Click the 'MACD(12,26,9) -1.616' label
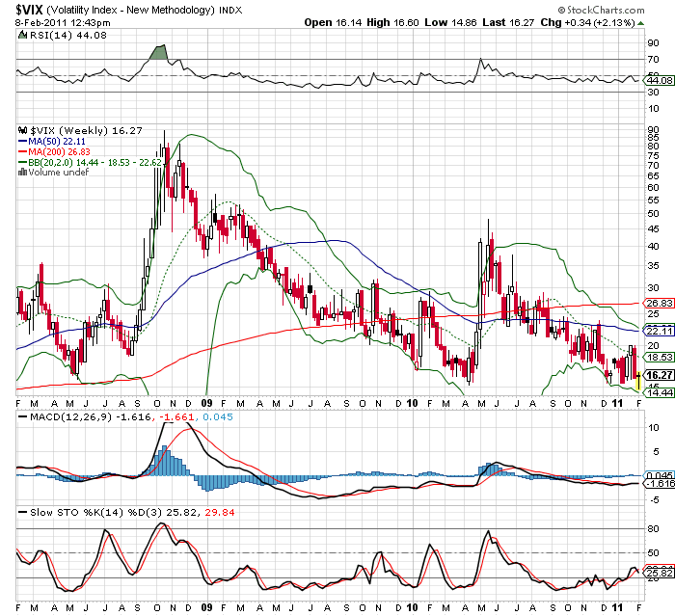 click(x=91, y=417)
